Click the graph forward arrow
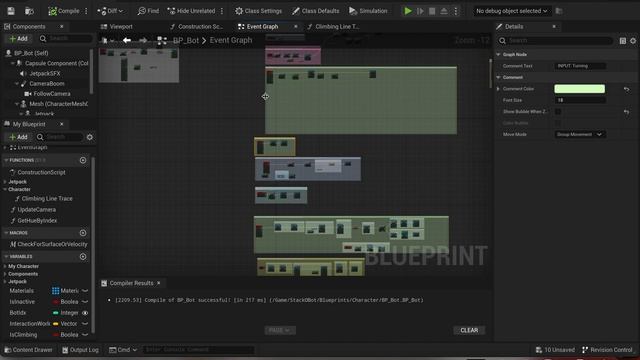 click(x=143, y=40)
